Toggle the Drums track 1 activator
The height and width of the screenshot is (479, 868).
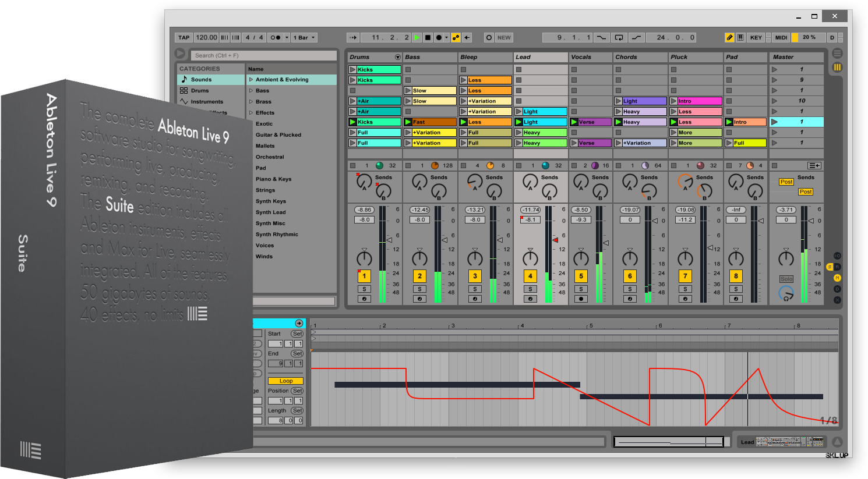(364, 276)
